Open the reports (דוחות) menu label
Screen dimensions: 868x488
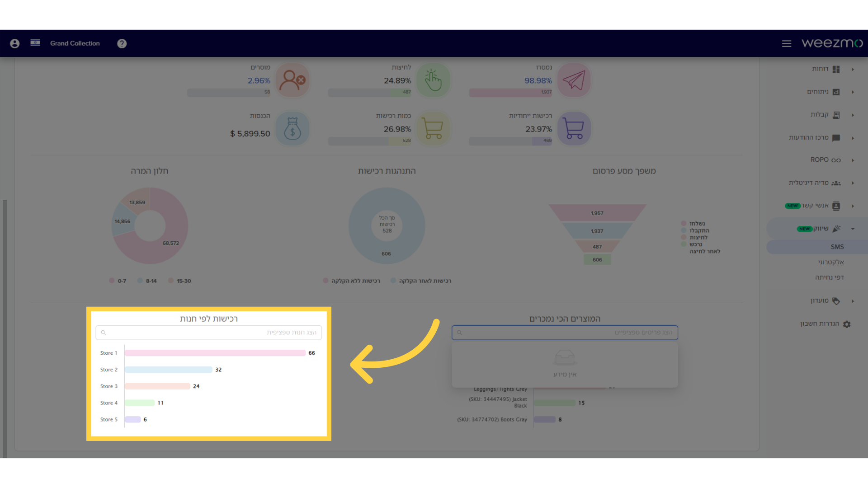point(820,69)
